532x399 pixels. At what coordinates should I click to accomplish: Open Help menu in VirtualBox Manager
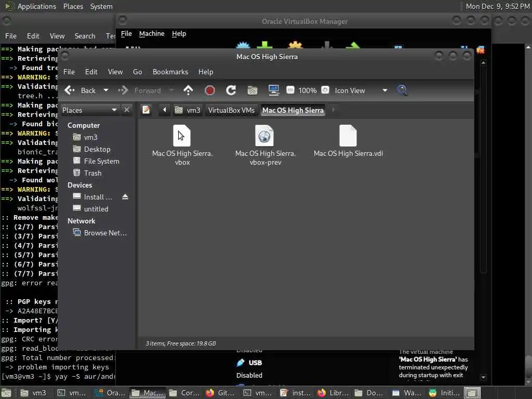(x=179, y=34)
